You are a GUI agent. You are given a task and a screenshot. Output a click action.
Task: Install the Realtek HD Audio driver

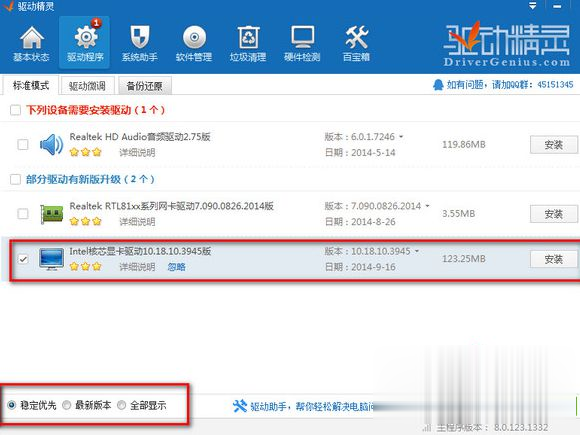pos(553,145)
